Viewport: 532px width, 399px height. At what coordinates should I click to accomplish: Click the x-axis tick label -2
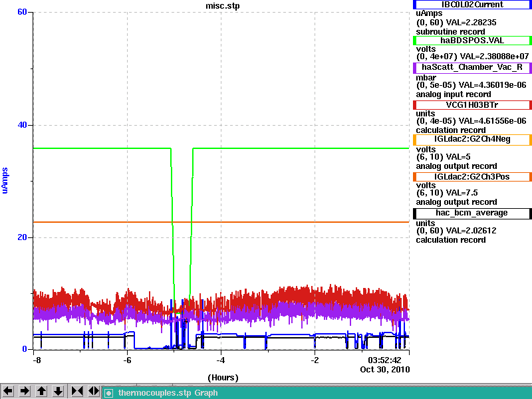point(315,360)
